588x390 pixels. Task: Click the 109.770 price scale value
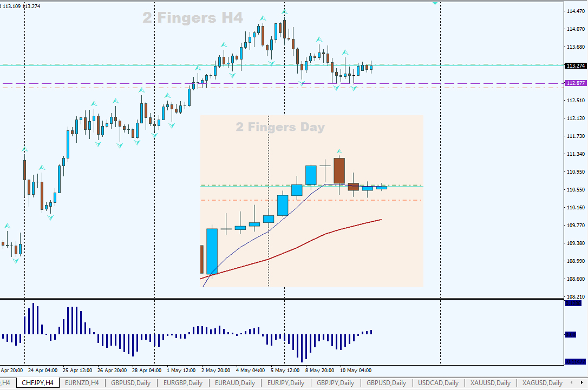pos(576,225)
